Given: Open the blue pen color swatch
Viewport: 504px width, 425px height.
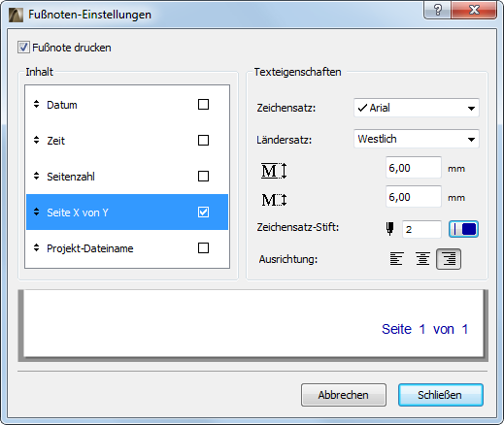Looking at the screenshot, I should tap(463, 229).
